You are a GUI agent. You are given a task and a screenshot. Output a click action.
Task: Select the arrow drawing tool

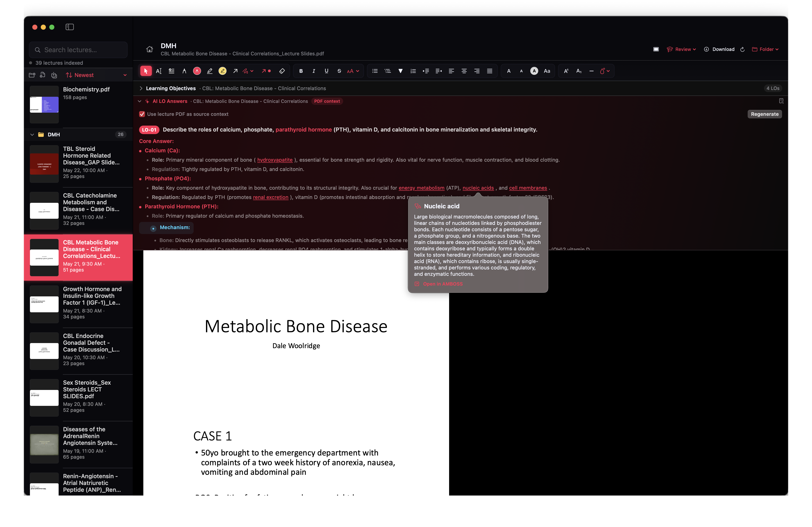235,71
